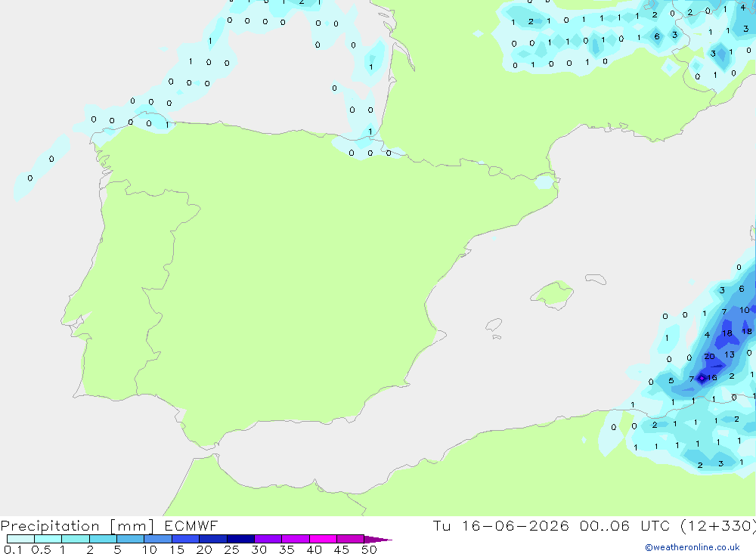This screenshot has height=554, width=756.
Task: Click the '13' precipitation value on the map
Action: pos(730,354)
